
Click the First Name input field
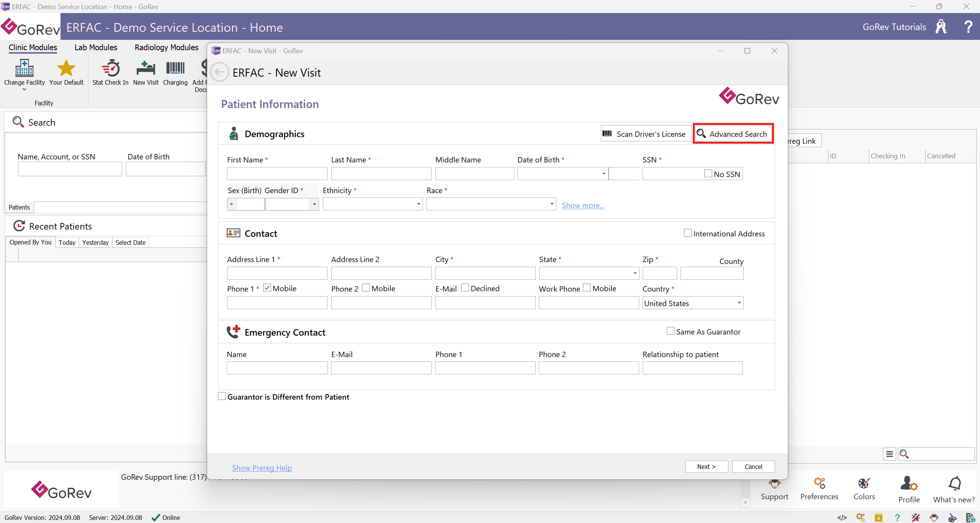click(x=277, y=174)
